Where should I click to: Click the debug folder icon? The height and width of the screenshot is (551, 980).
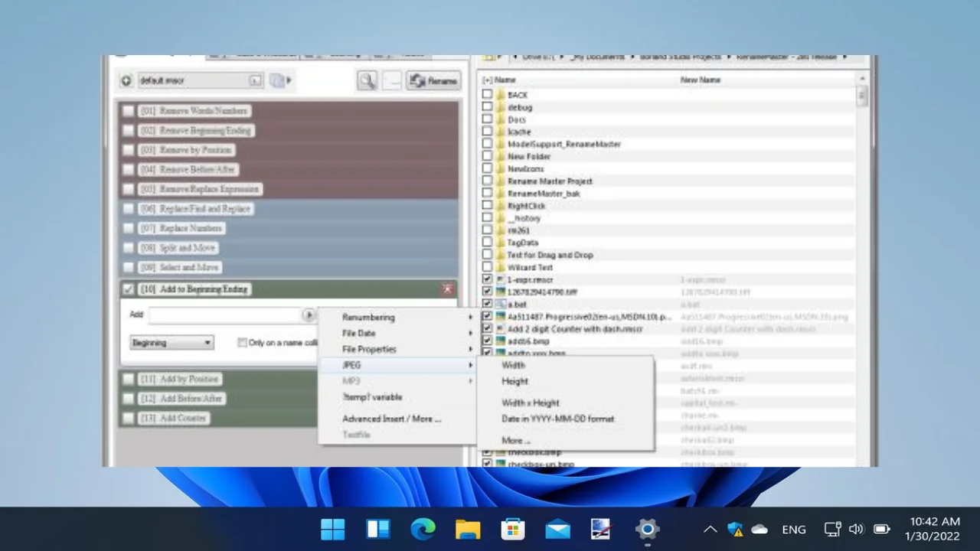pyautogui.click(x=501, y=107)
